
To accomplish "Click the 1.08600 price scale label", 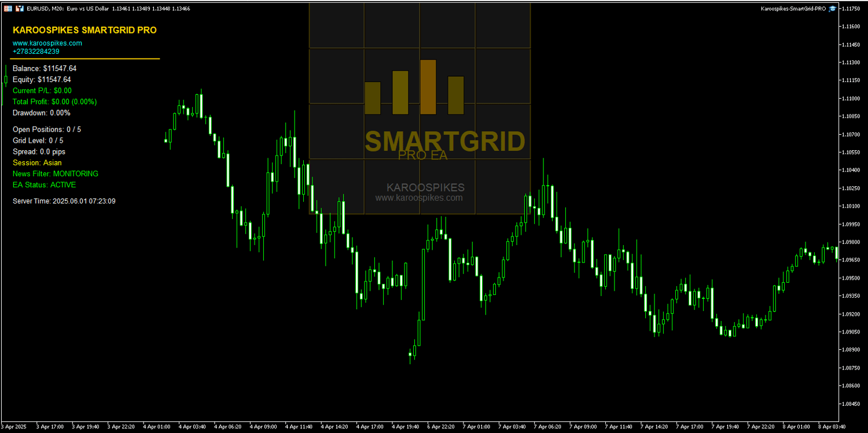I will click(850, 386).
